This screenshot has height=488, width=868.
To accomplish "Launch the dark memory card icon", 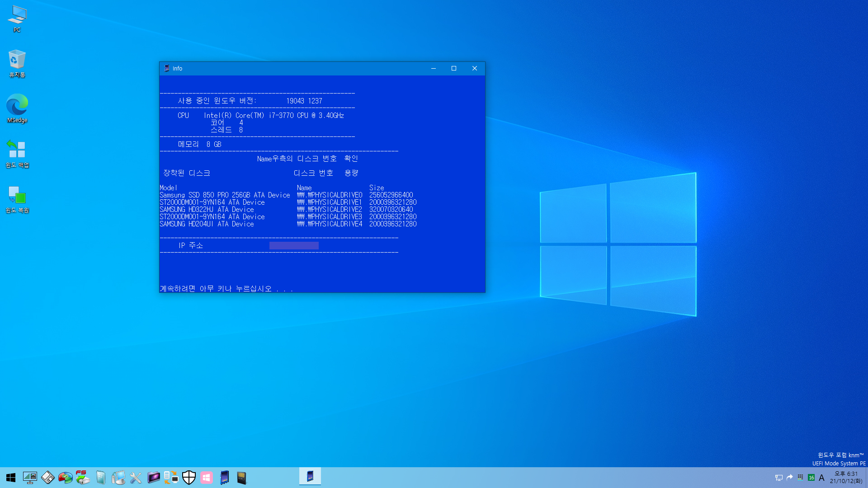I will pyautogui.click(x=242, y=478).
